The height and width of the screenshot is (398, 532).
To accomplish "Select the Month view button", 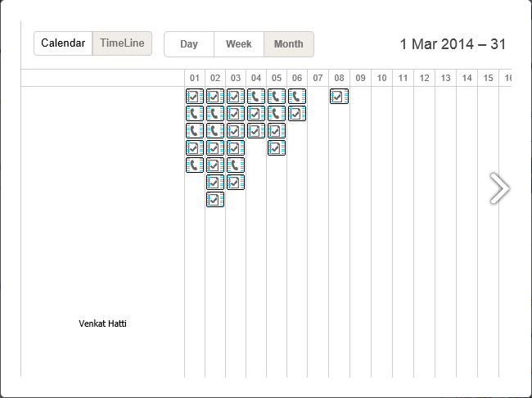I will coord(288,44).
